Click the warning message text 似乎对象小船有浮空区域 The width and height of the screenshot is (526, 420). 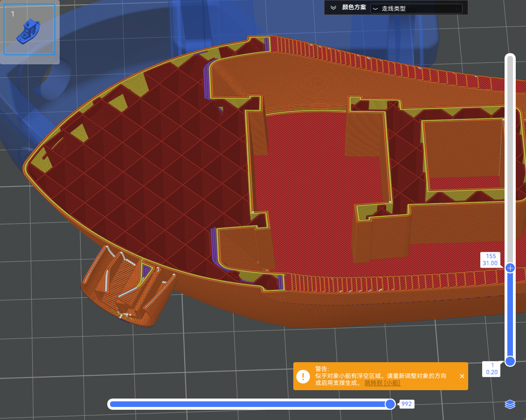pyautogui.click(x=354, y=376)
